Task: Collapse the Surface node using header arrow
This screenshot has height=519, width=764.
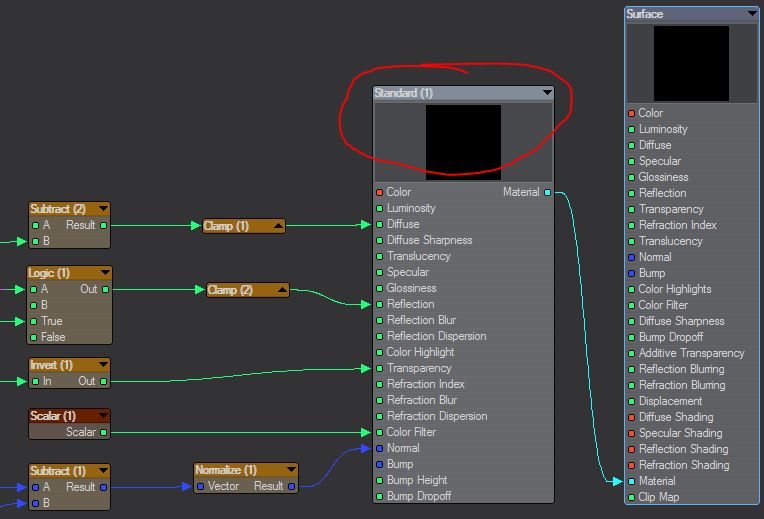Action: coord(752,14)
